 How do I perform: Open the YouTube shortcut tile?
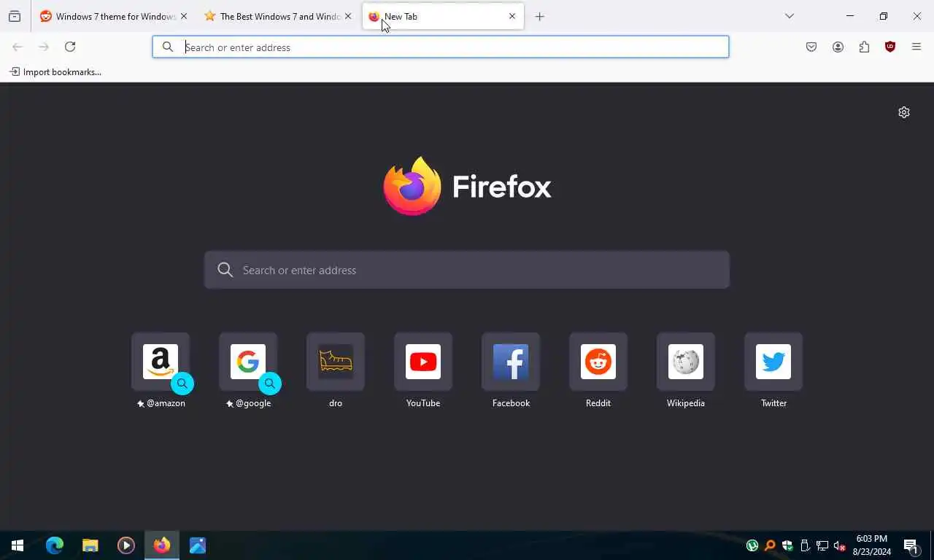(423, 362)
